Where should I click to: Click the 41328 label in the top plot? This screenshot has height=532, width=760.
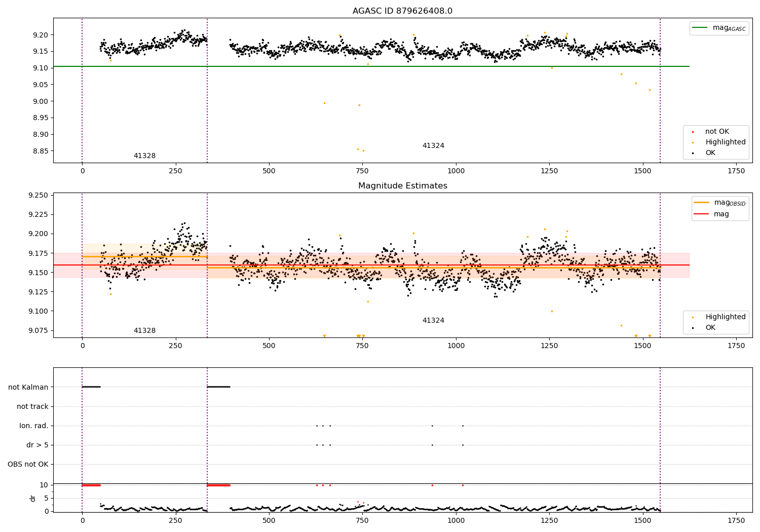tap(144, 156)
